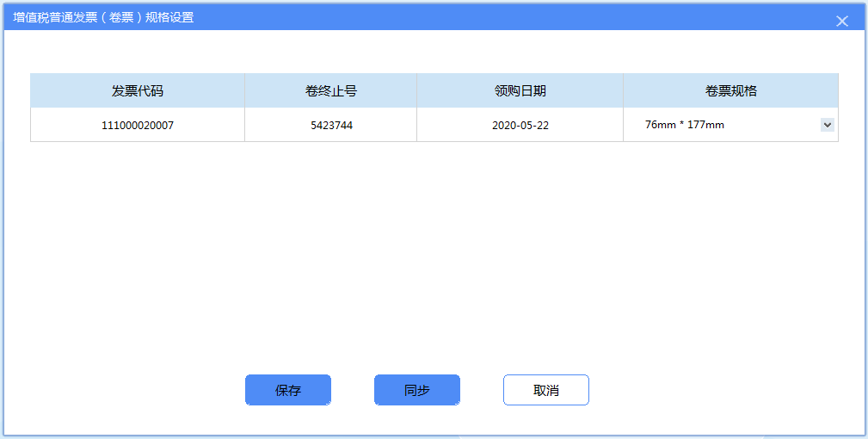Open the 卷票规格 dropdown arrow
Screen dimensions: 868x439
pyautogui.click(x=827, y=125)
